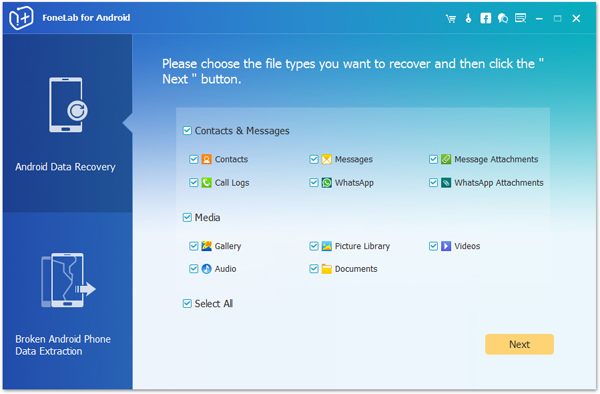The height and width of the screenshot is (394, 600).
Task: Click the green Call Logs phone icon
Action: (207, 183)
